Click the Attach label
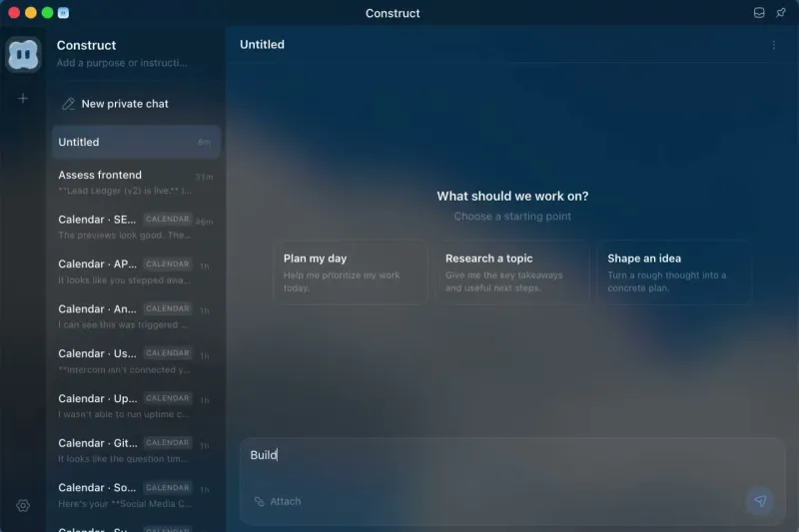Image resolution: width=799 pixels, height=532 pixels. tap(286, 501)
